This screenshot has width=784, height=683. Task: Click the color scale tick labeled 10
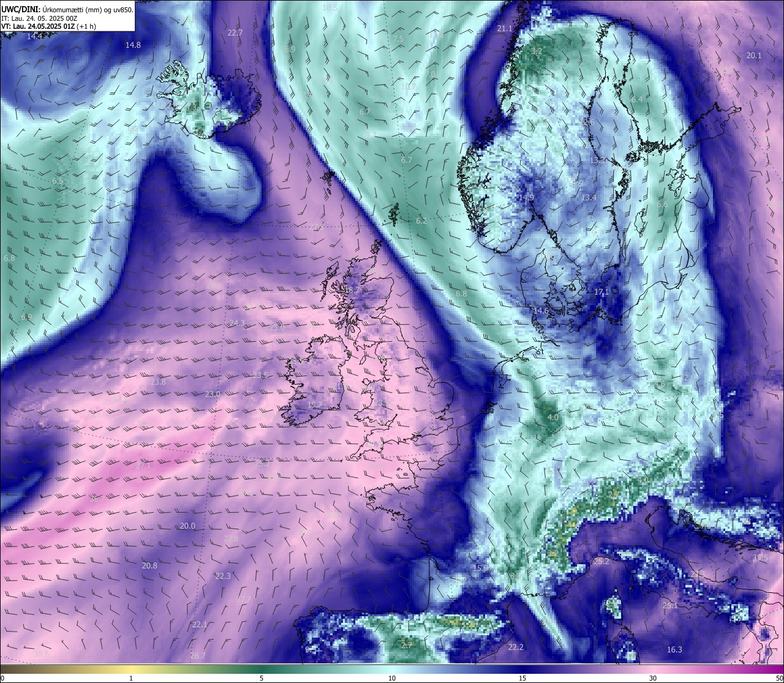click(x=392, y=678)
